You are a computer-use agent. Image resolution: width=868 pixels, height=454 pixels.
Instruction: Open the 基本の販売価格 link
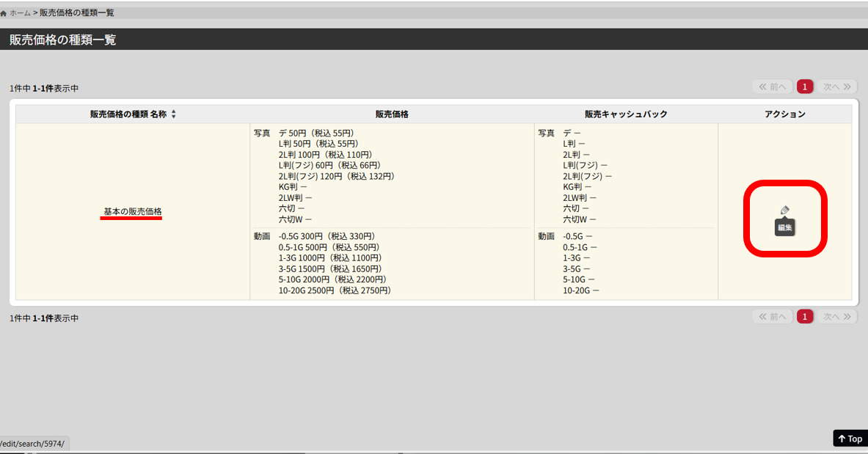[132, 211]
